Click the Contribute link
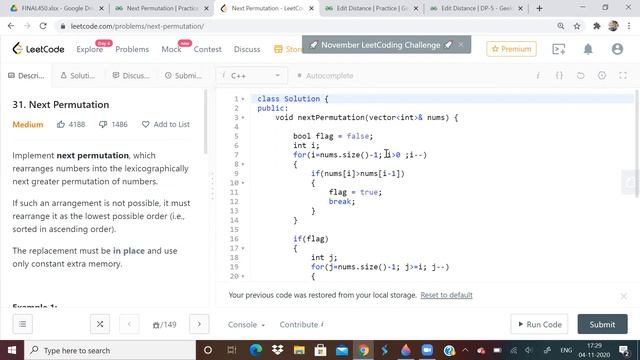 coord(302,324)
